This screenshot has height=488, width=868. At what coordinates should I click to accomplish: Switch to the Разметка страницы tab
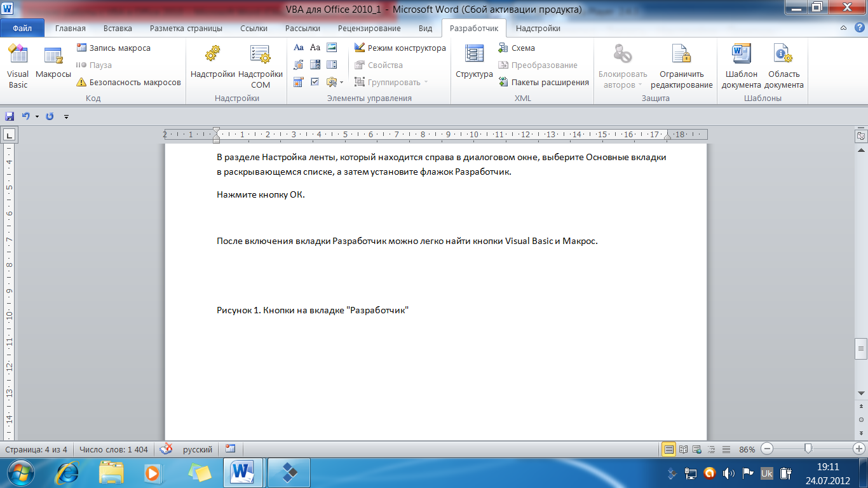point(186,29)
